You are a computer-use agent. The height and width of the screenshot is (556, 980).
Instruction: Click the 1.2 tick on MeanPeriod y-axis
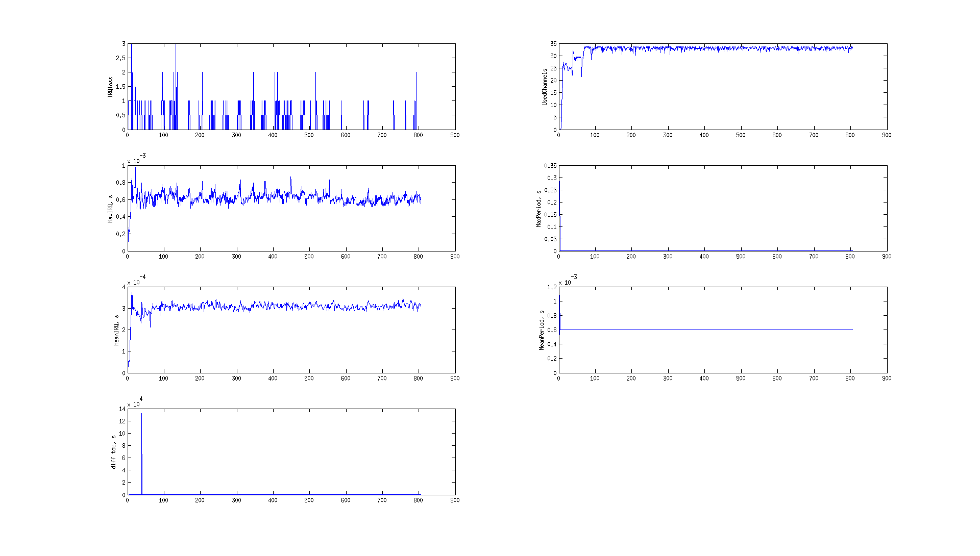552,287
